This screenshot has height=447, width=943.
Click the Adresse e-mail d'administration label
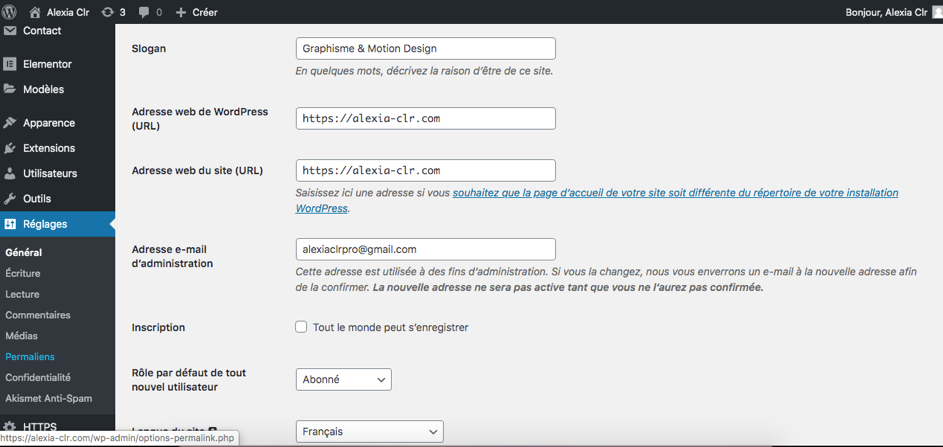click(172, 256)
